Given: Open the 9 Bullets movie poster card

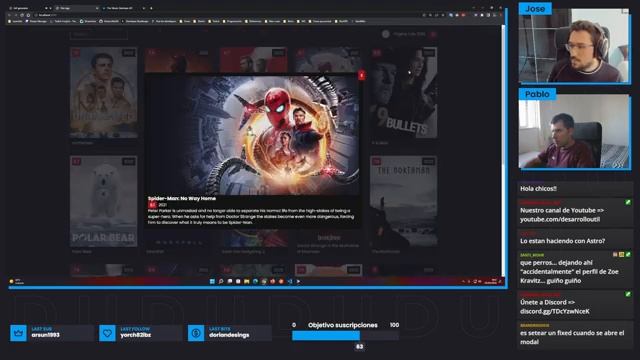Looking at the screenshot, I should pyautogui.click(x=403, y=92).
